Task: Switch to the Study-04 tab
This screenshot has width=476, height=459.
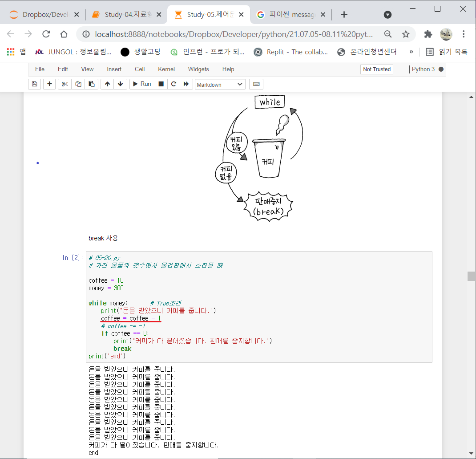Action: click(126, 15)
